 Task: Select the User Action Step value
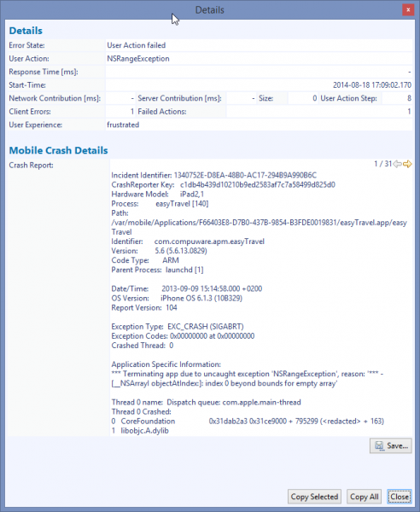397,98
